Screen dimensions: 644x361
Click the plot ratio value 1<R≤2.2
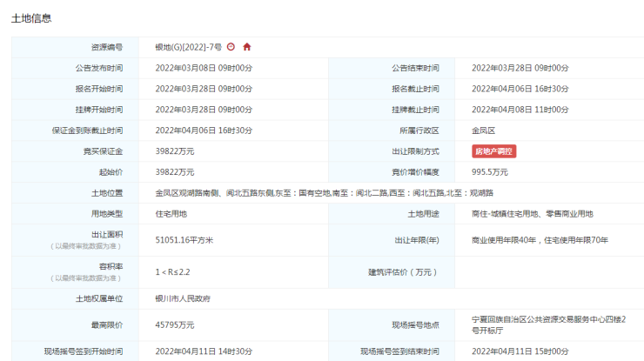[x=172, y=272]
